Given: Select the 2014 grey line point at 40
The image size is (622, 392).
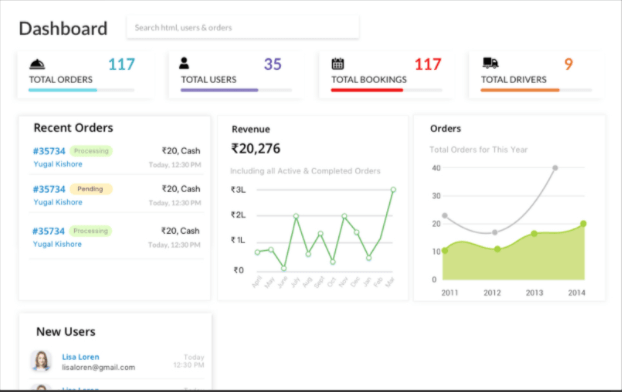Looking at the screenshot, I should click(x=555, y=168).
